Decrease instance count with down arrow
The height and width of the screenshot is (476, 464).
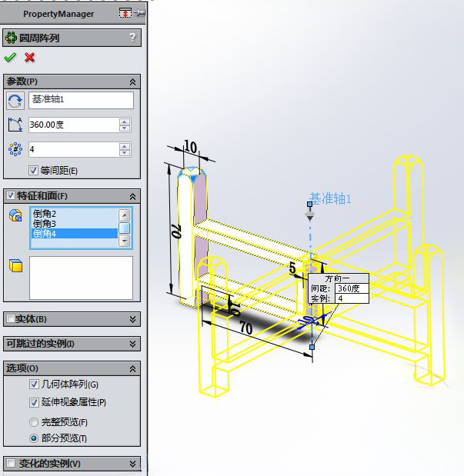[x=125, y=153]
